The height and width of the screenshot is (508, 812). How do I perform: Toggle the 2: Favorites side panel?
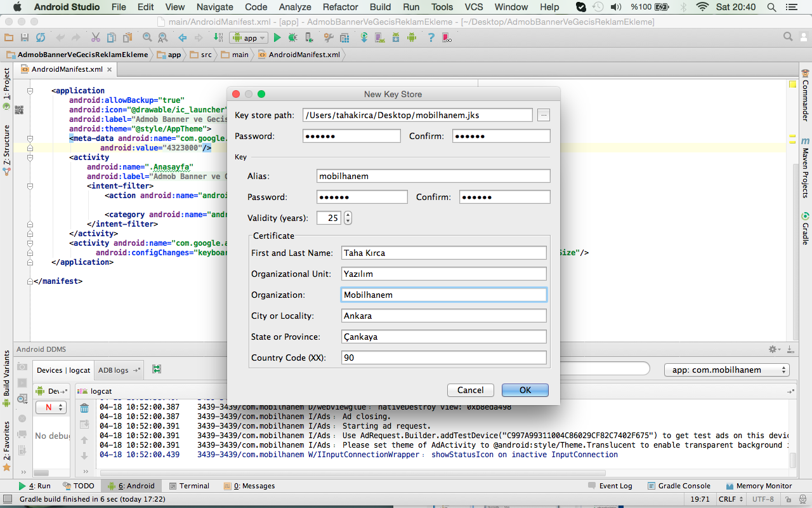[6, 444]
